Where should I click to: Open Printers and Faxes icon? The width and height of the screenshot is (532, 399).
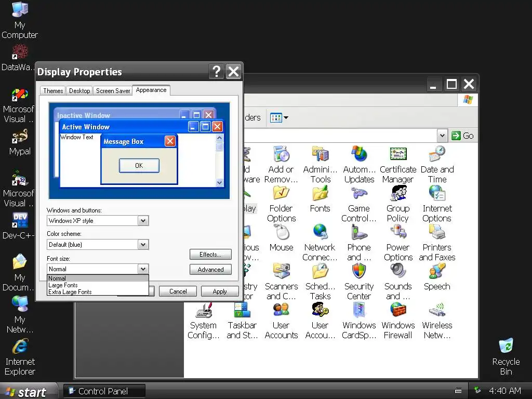(x=437, y=243)
